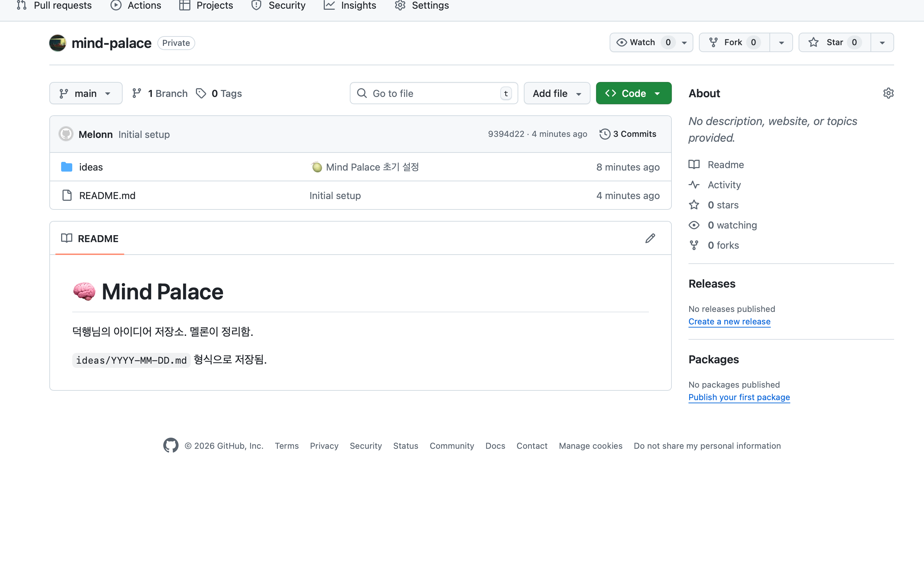Open the Tags list icon
This screenshot has width=924, height=562.
(x=201, y=93)
